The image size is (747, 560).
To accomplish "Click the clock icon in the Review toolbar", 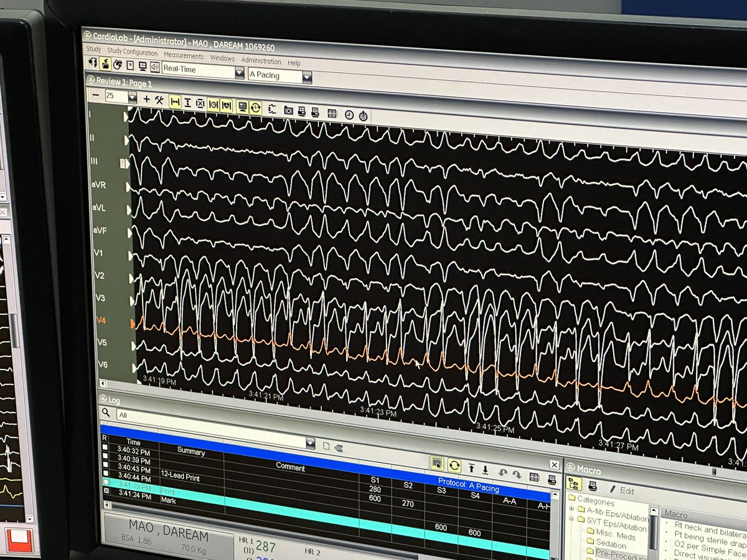I will 349,114.
